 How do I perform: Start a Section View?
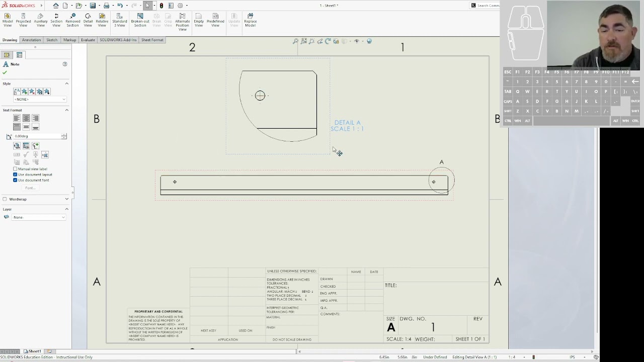coord(56,20)
